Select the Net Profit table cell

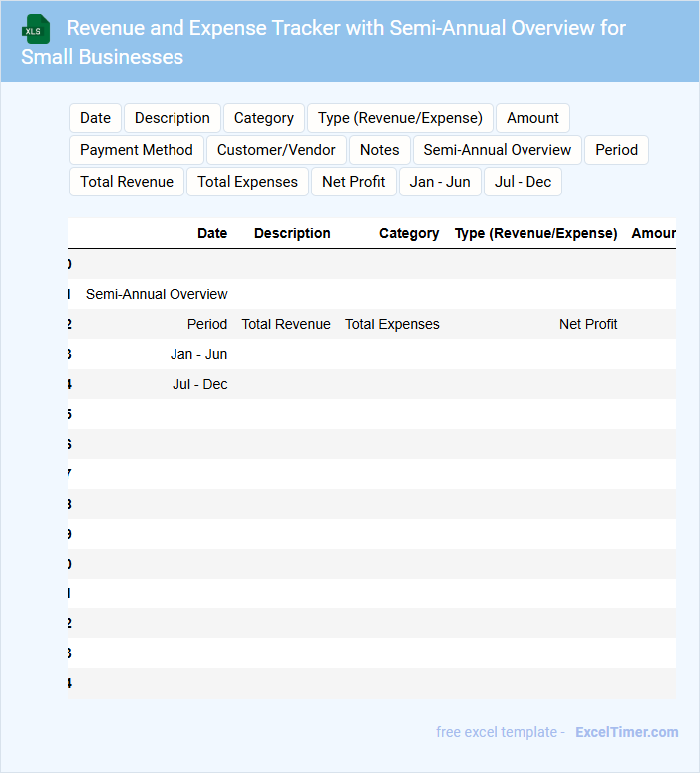(588, 324)
